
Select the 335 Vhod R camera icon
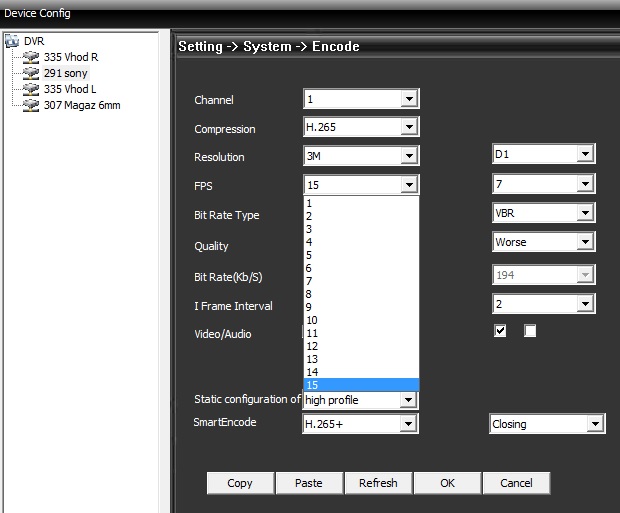coord(30,57)
